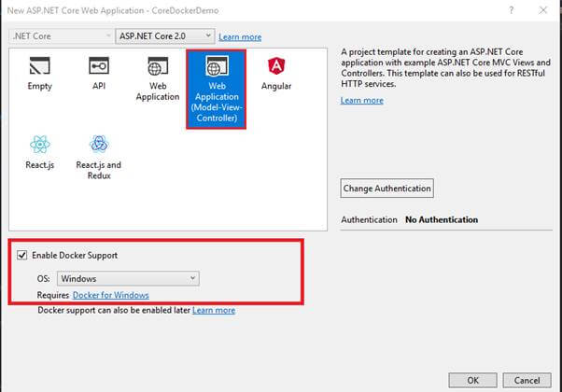Confirm with the OK button
Viewport: 562px width, 392px height.
(472, 380)
